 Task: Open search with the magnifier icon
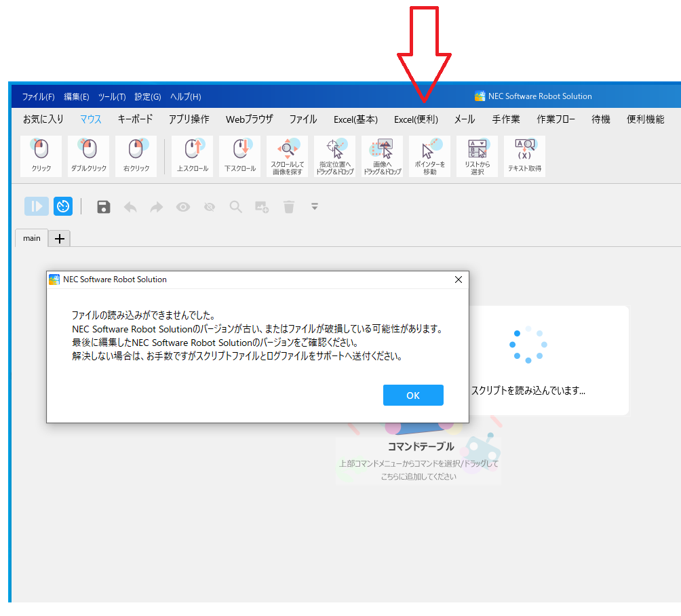point(236,207)
